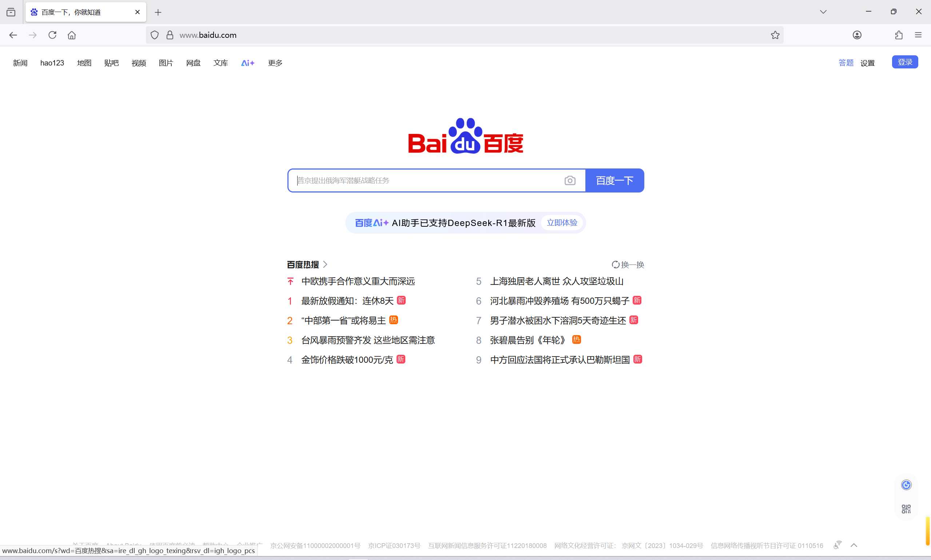Screen dimensions: 931x560
Task: Collapse the footer with the up chevron
Action: (x=854, y=545)
